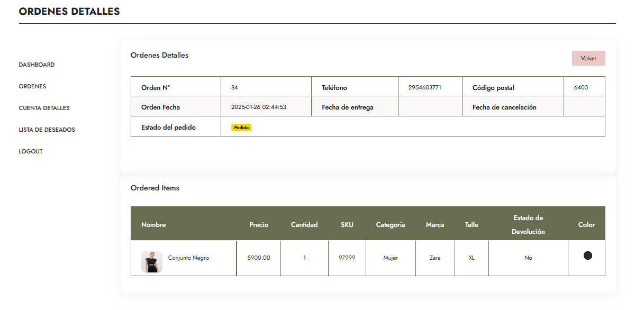The image size is (644, 310).
Task: Click the order date 2025-01-26 value
Action: tap(258, 107)
